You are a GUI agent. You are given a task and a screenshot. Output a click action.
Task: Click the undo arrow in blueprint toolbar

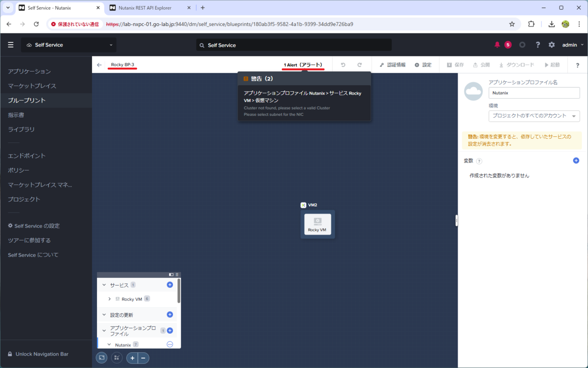(x=343, y=65)
